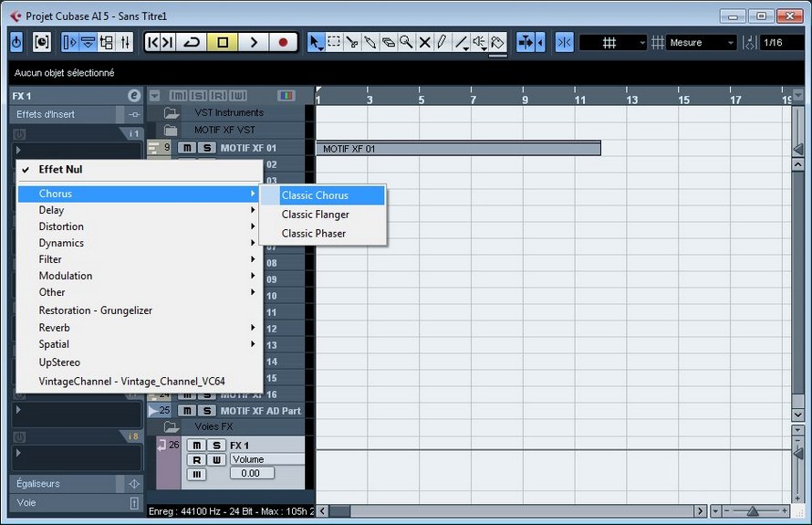
Task: Start playback with the Play button
Action: 253,42
